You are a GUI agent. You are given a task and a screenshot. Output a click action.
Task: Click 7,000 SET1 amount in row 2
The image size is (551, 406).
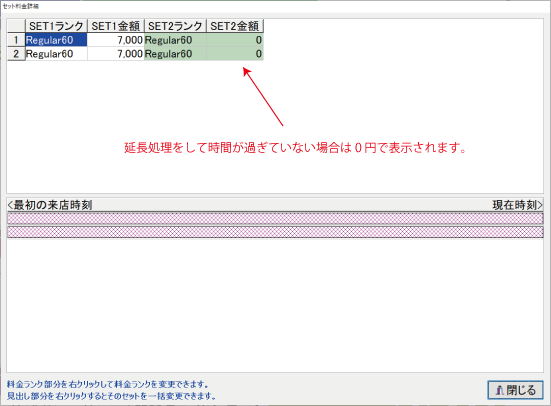click(116, 54)
